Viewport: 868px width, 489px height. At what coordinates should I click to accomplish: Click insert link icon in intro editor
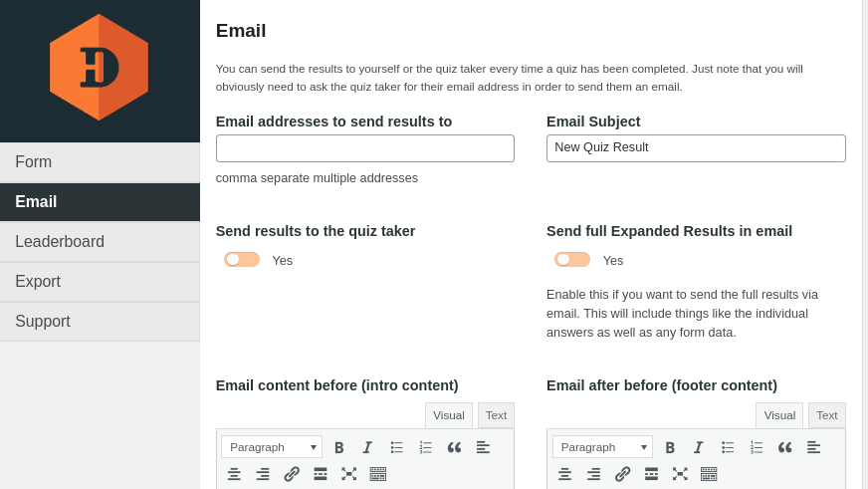(x=292, y=474)
